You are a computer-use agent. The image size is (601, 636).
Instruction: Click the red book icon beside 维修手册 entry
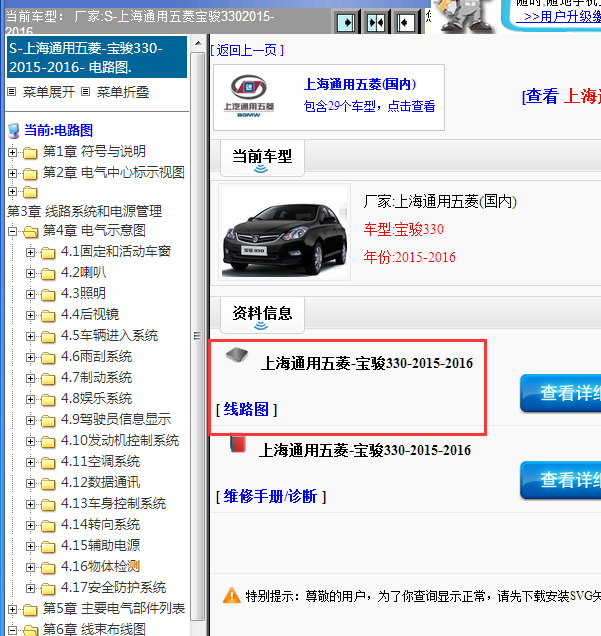point(238,443)
